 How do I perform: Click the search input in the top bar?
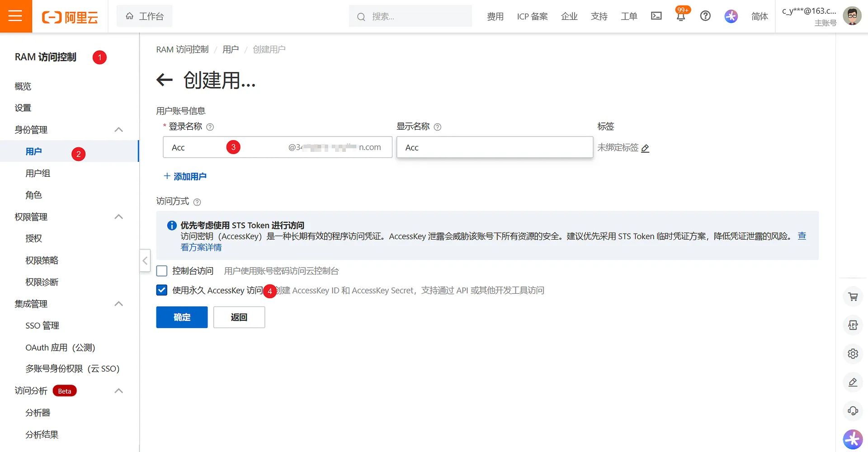pos(409,16)
